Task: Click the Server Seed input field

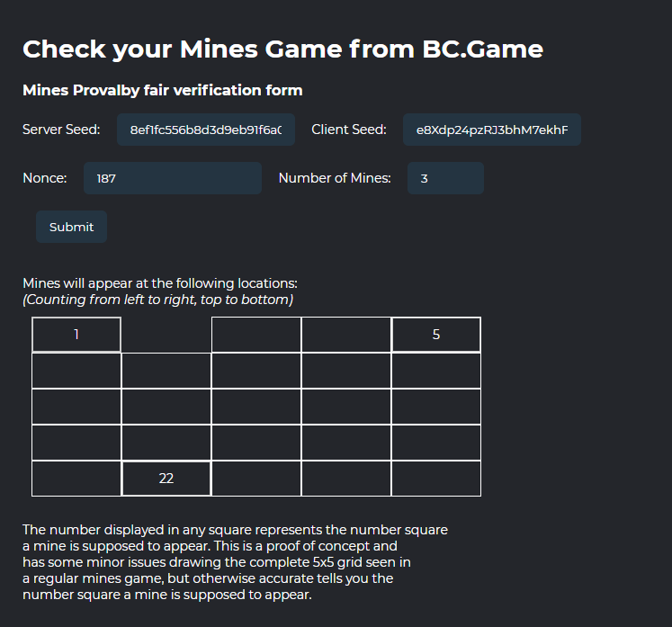Action: coord(206,130)
